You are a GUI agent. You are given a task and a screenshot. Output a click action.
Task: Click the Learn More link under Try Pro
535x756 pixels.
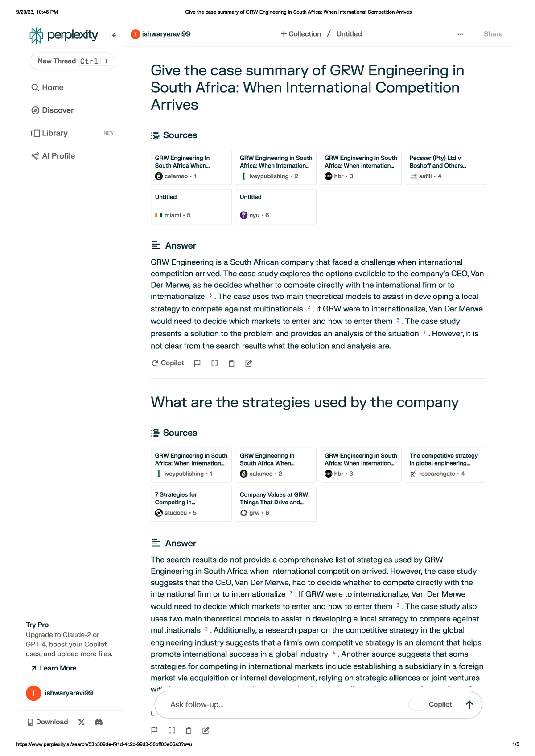(58, 668)
